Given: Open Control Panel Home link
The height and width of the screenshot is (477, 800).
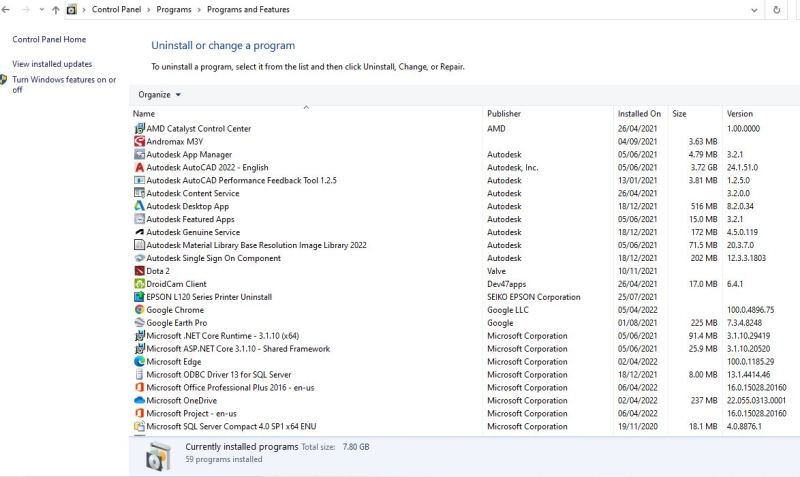Looking at the screenshot, I should tap(49, 39).
